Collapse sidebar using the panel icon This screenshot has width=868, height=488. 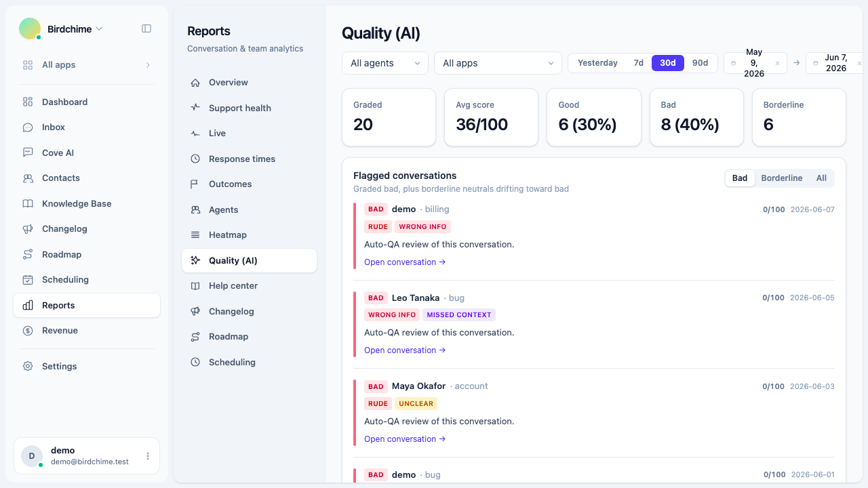(146, 28)
